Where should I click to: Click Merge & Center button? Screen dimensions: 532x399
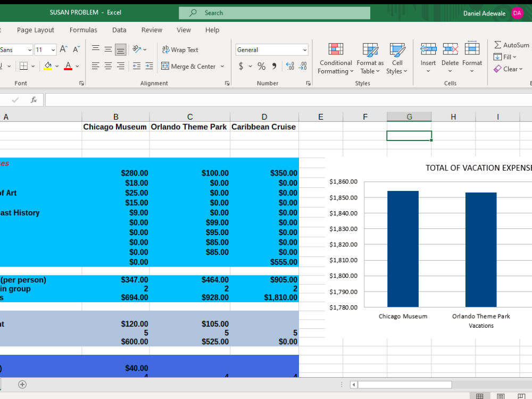[x=188, y=66]
